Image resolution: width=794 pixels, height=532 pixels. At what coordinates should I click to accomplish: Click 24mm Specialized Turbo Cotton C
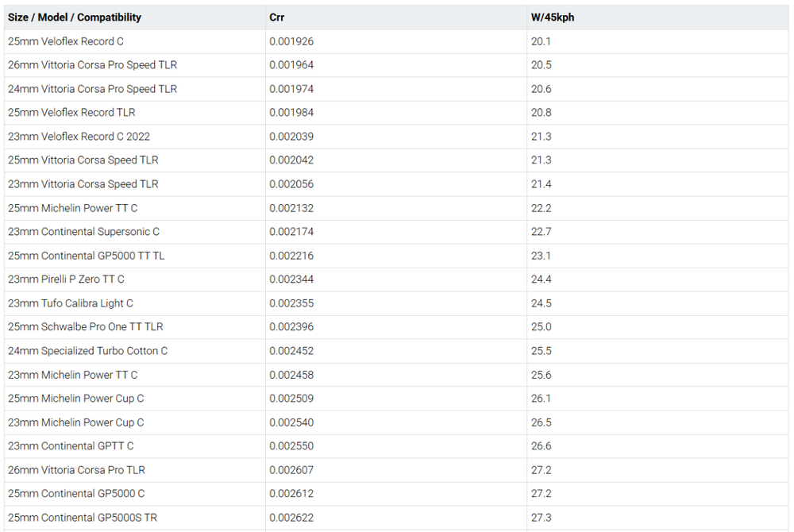pos(87,351)
